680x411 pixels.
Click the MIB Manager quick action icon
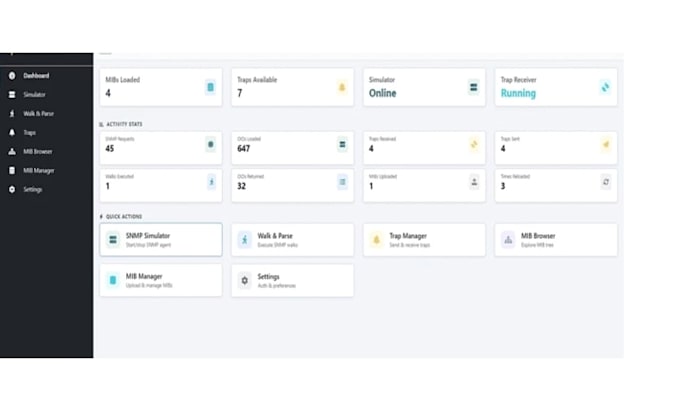[x=113, y=281]
